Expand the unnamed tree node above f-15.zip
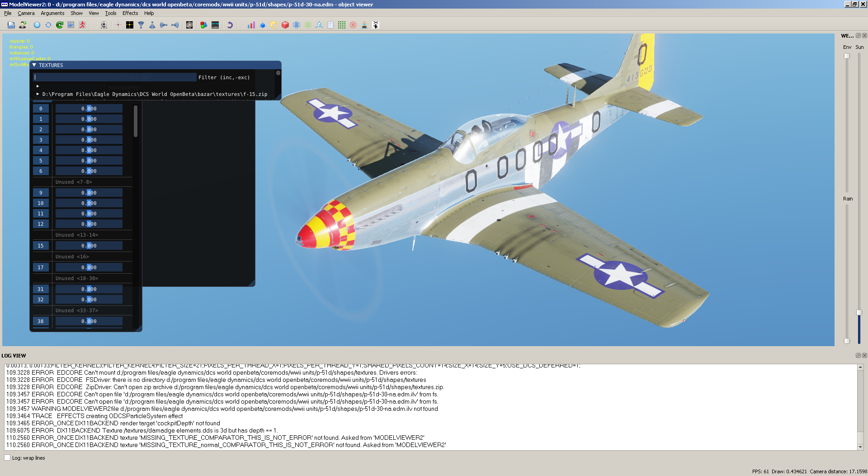 click(x=38, y=86)
